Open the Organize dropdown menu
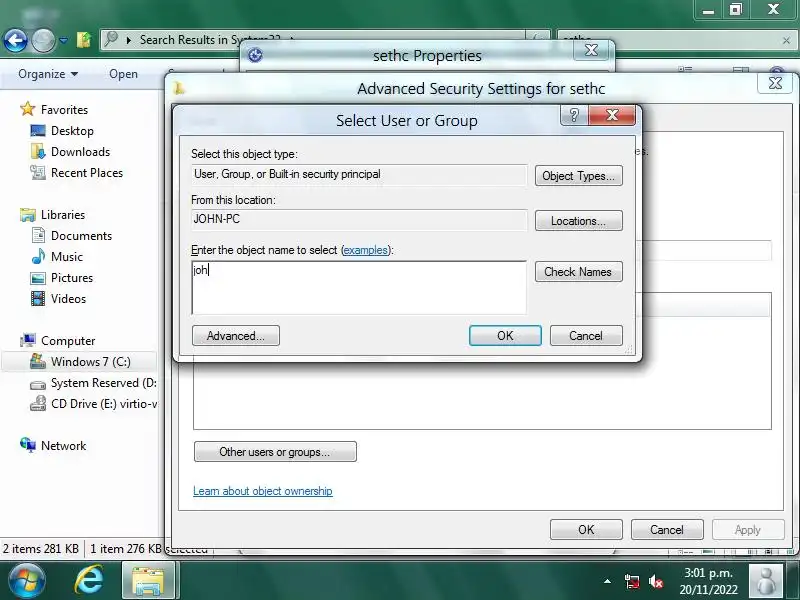Screen dimensions: 800x600 (48, 74)
